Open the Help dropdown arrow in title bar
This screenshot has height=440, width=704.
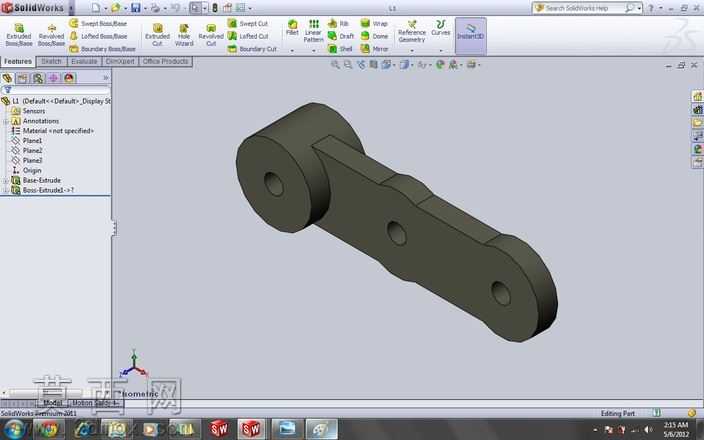tap(660, 8)
